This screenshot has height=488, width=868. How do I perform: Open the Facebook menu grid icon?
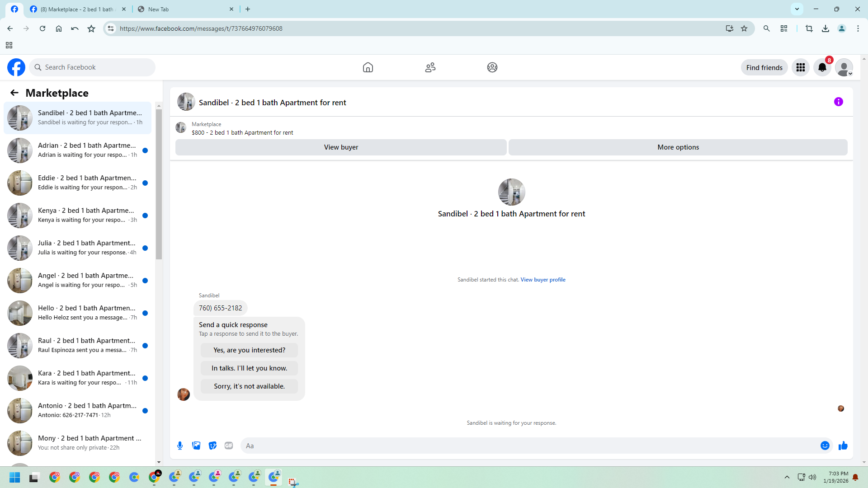pos(800,68)
